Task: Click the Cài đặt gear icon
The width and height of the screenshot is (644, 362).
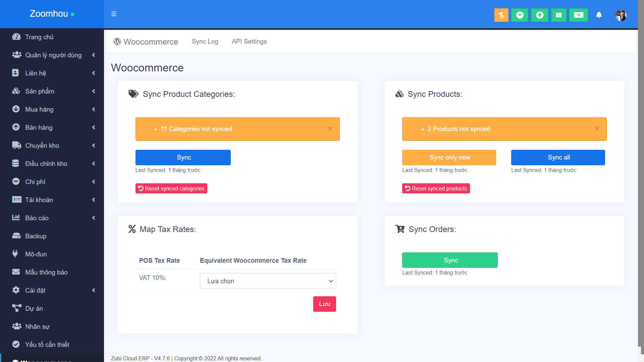Action: [16, 290]
